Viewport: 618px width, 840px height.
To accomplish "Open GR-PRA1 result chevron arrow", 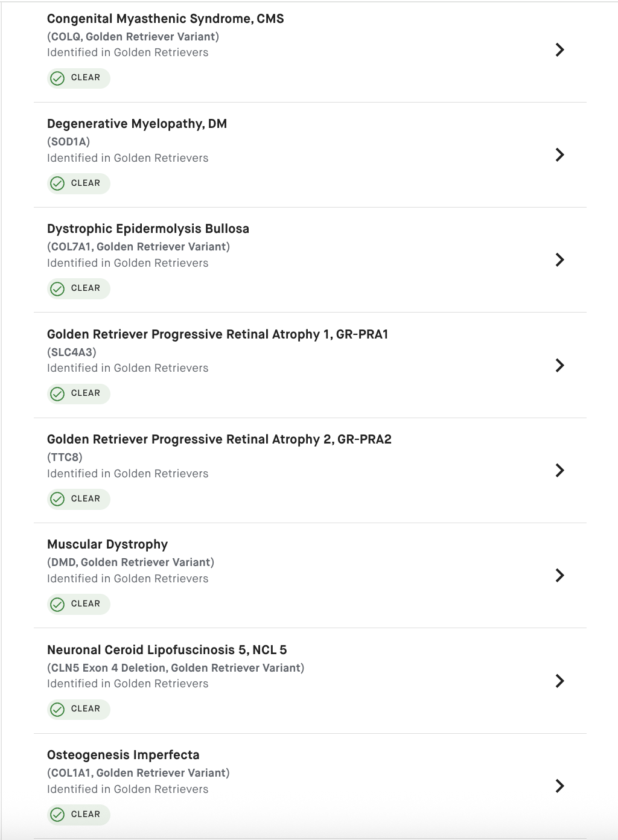I will coord(559,365).
